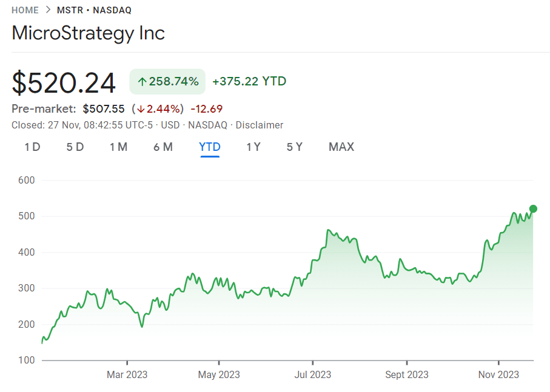Click the Nov 2023 axis label
Image resolution: width=550 pixels, height=392 pixels.
pos(498,374)
